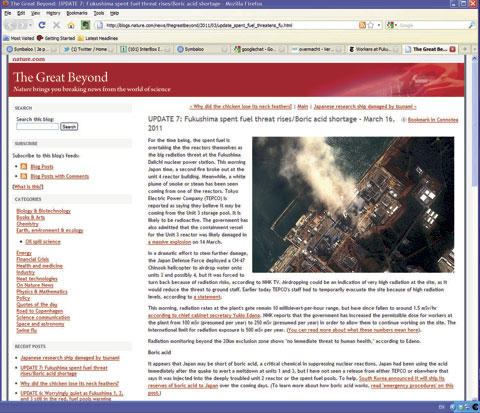Screen dimensions: 480x413
Task: Click the What is this? link
Action: 28,187
